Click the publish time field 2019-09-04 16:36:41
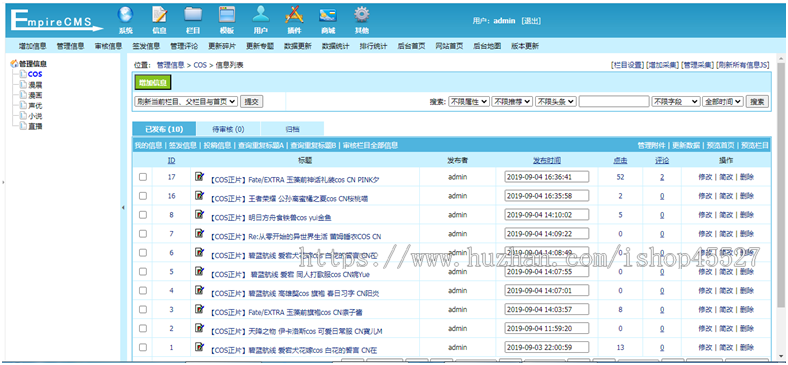 (x=546, y=177)
